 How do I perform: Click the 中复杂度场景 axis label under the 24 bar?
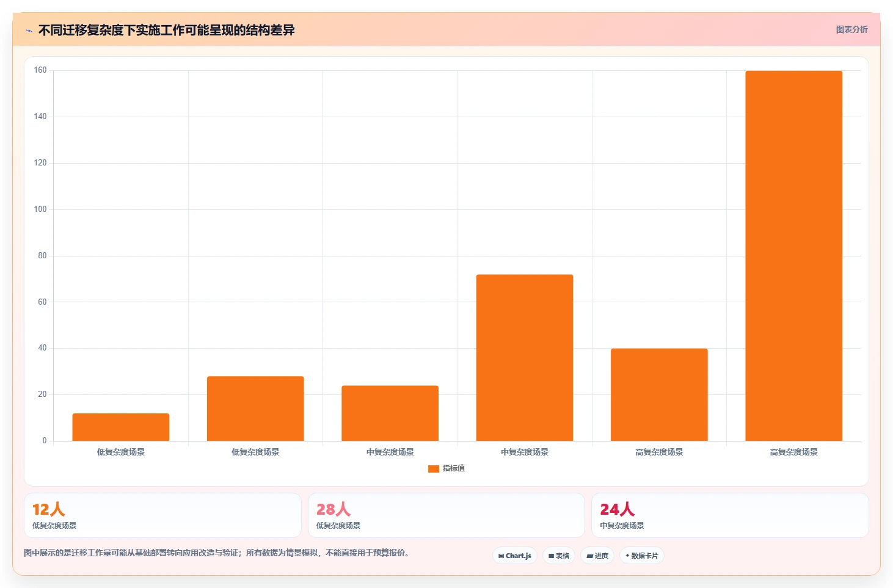pos(390,452)
